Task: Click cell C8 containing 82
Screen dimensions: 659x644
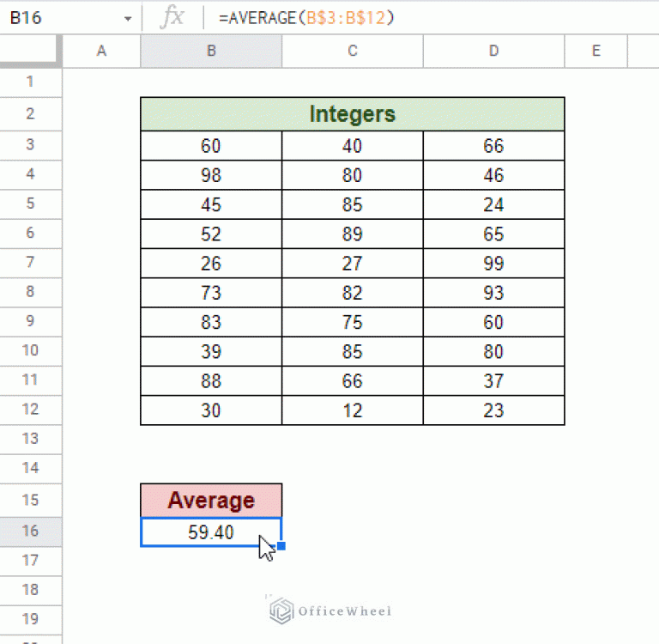Action: tap(352, 293)
